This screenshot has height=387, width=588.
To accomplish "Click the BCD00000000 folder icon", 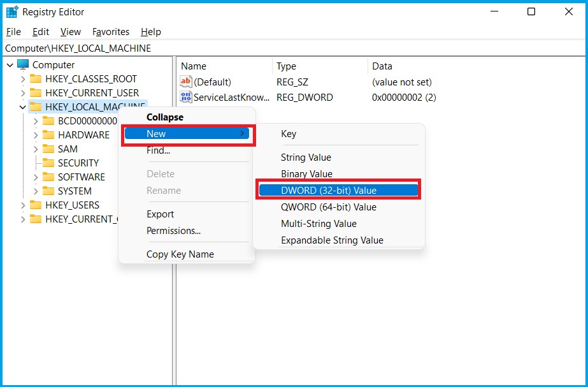I will tap(48, 121).
